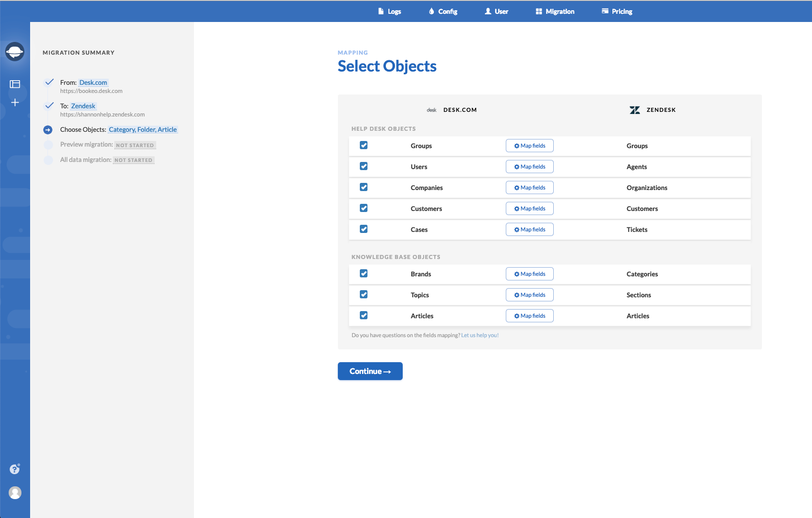Open the help question mark icon

point(15,469)
